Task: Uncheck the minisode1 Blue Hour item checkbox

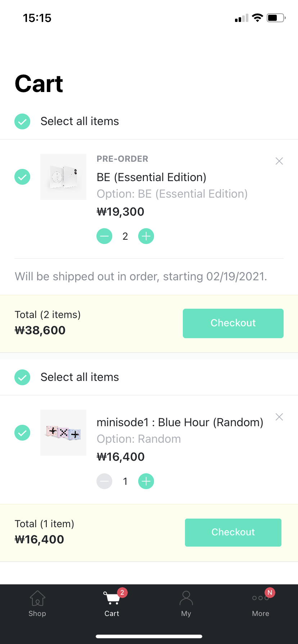Action: tap(22, 433)
